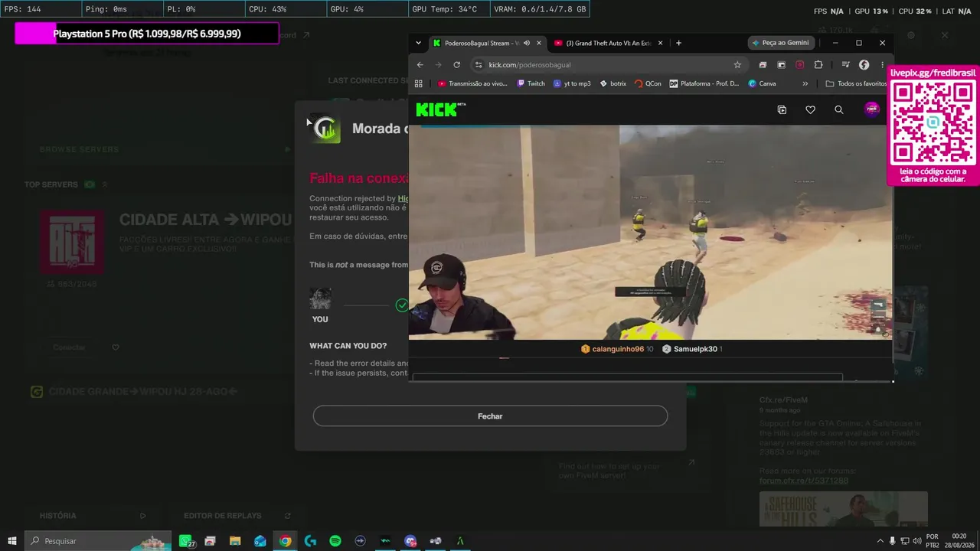Viewport: 980px width, 551px height.
Task: Click the microphone icon in system tray
Action: click(x=893, y=541)
